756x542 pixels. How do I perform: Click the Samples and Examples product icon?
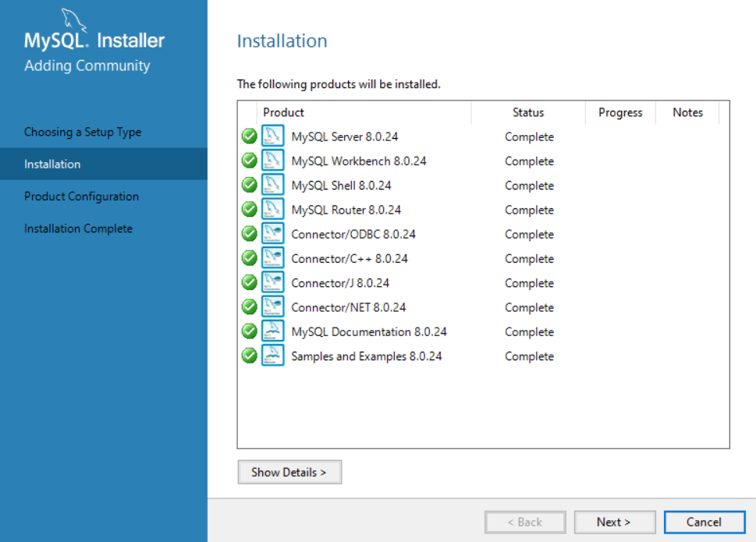coord(272,355)
